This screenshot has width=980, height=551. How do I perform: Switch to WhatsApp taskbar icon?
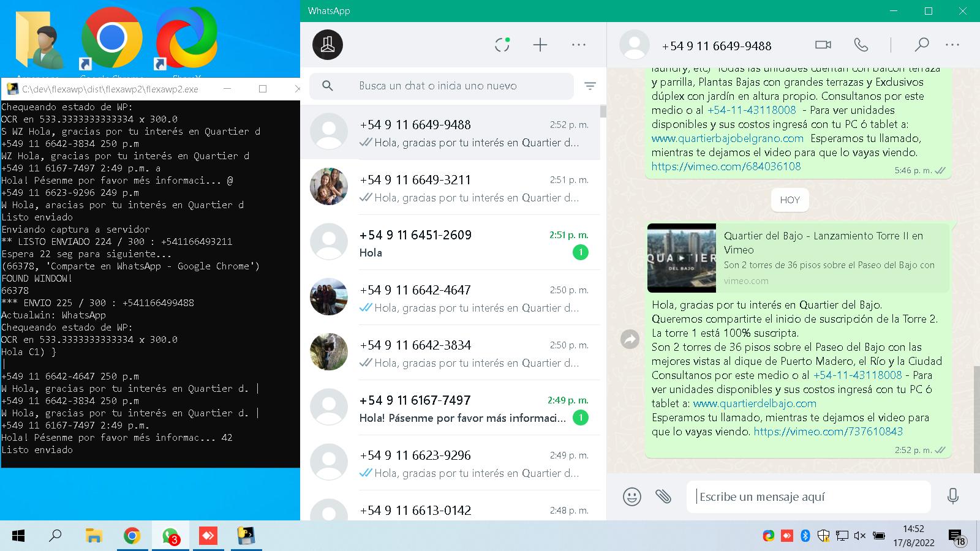[x=170, y=536]
